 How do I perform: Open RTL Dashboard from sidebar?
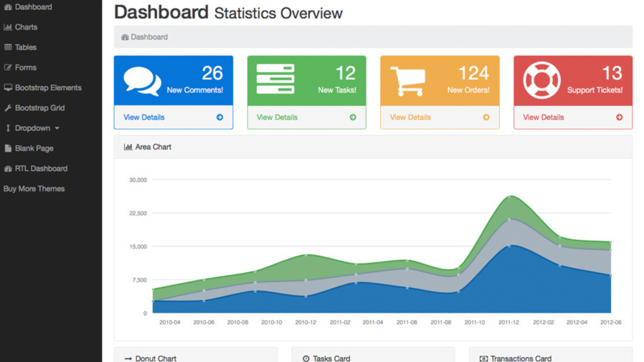[x=41, y=169]
